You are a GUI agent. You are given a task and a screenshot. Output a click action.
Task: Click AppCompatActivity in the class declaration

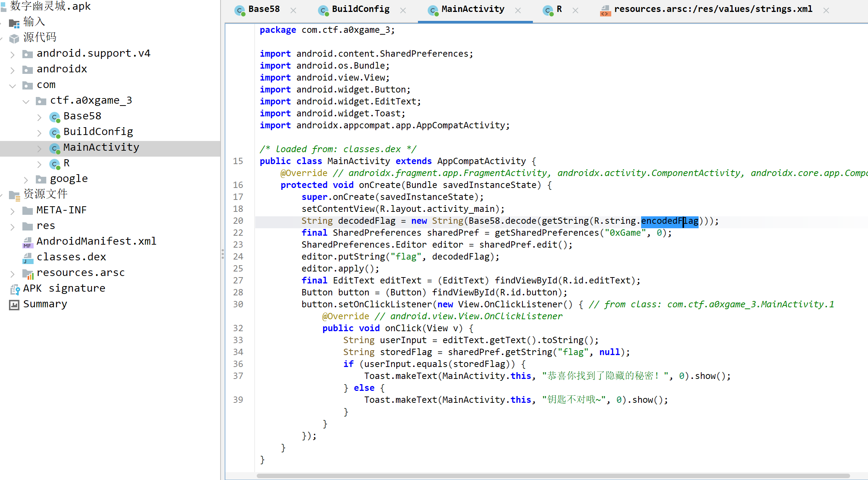click(481, 161)
